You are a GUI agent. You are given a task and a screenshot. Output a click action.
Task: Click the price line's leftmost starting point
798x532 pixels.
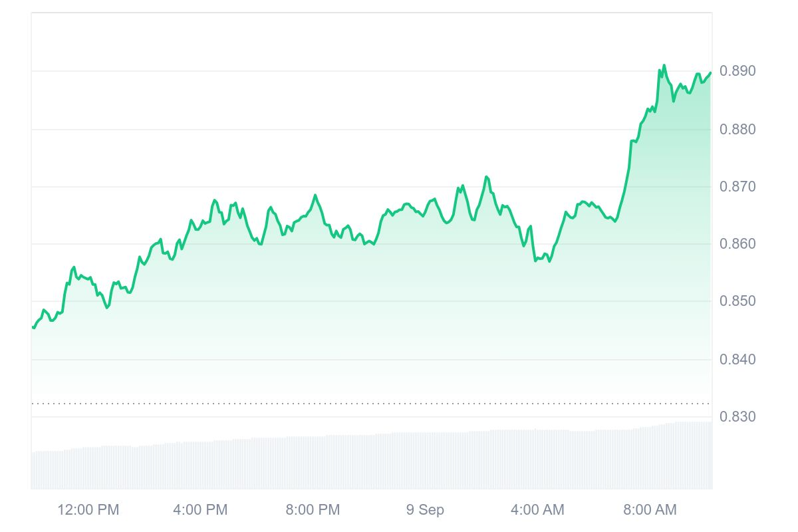(x=33, y=327)
